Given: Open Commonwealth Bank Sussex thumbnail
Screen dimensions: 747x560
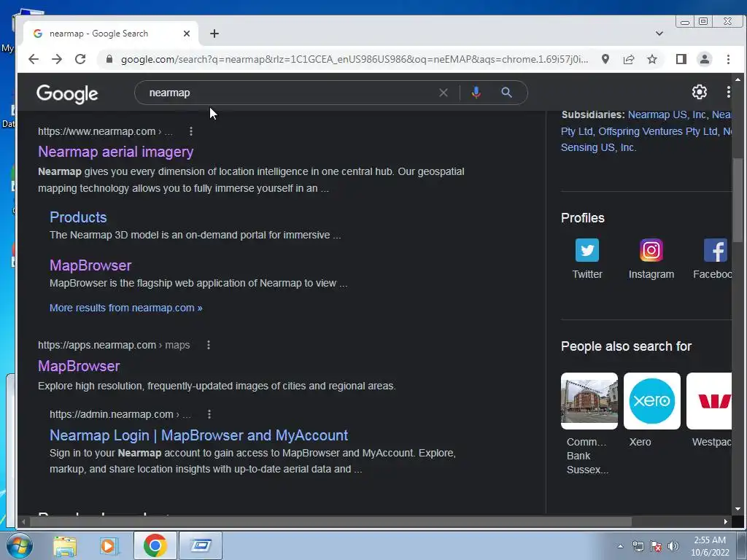Looking at the screenshot, I should click(x=589, y=401).
